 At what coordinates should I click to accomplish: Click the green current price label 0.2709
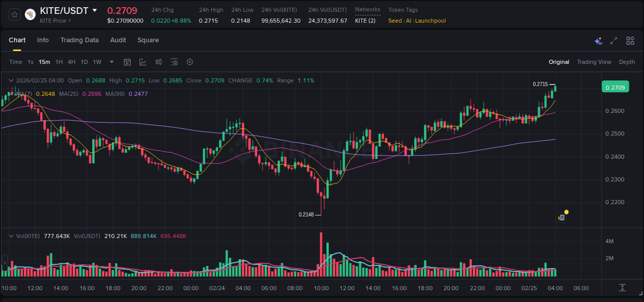point(615,87)
